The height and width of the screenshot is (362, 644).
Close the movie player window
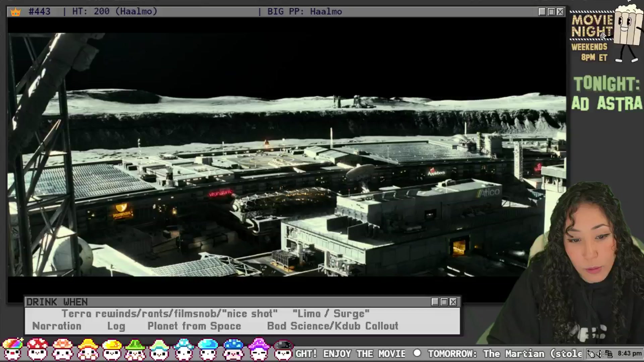click(560, 12)
